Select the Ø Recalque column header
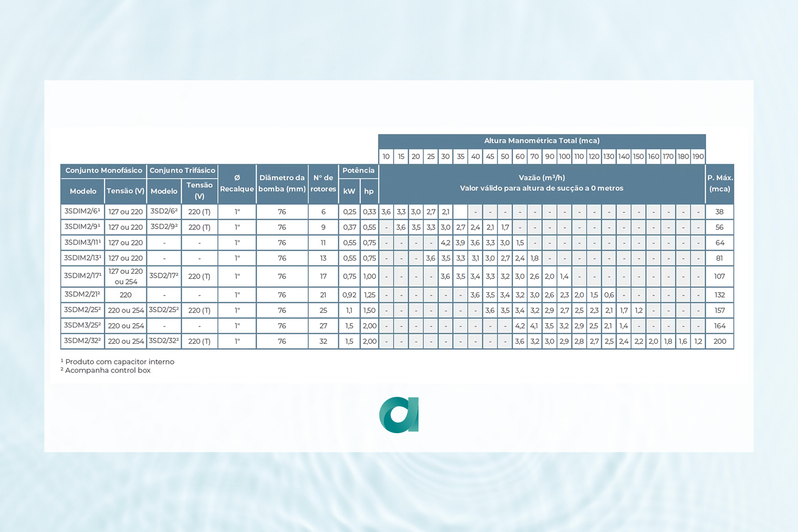 [x=237, y=184]
